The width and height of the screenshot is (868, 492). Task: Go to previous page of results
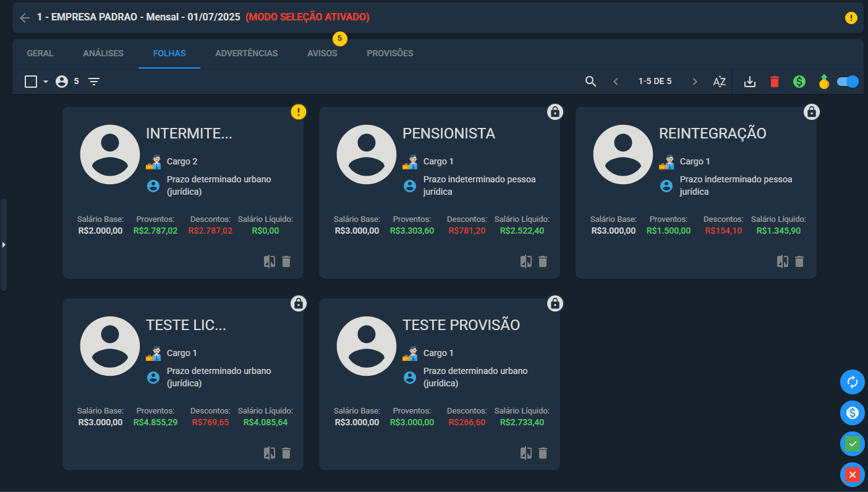[x=615, y=82]
